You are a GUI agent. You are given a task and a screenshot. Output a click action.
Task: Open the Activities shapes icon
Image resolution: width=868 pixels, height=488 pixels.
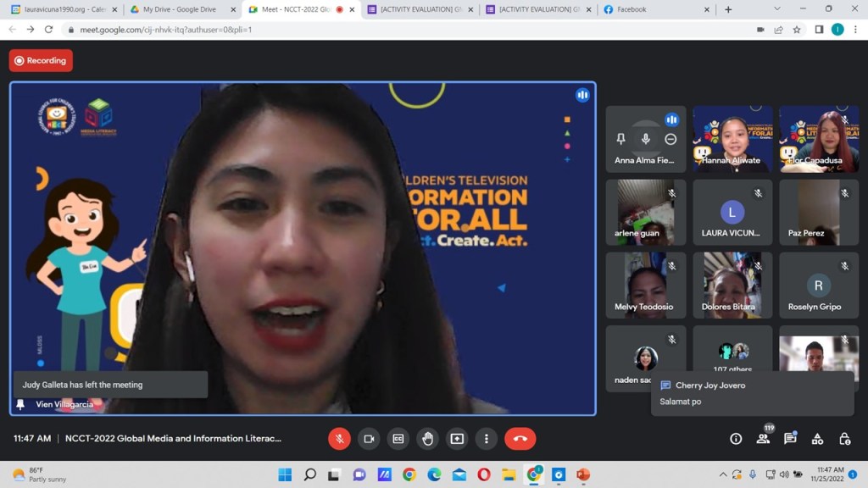(x=817, y=438)
